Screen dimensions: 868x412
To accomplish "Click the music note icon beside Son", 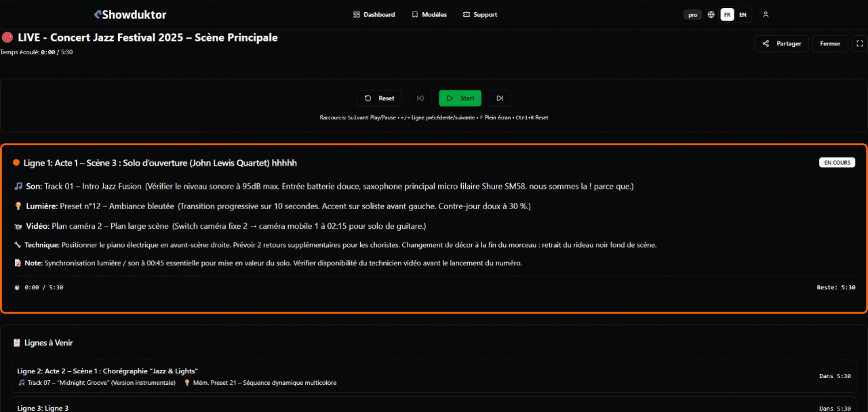I will click(x=18, y=186).
